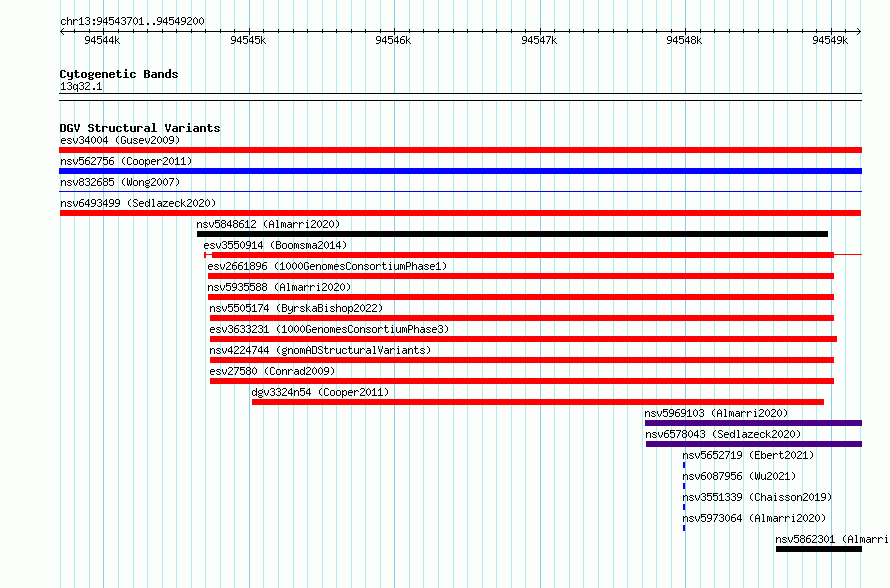Click the red esv3633231 variant bar
Screen dimensions: 890x588
tap(523, 339)
